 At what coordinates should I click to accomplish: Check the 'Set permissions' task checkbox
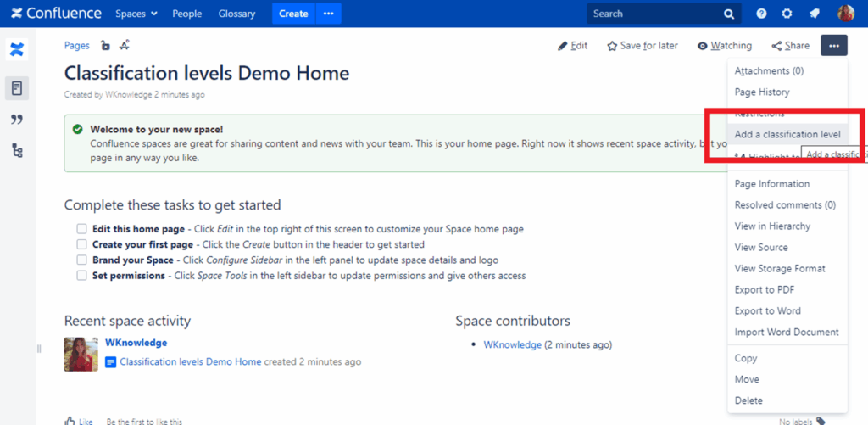pyautogui.click(x=81, y=276)
